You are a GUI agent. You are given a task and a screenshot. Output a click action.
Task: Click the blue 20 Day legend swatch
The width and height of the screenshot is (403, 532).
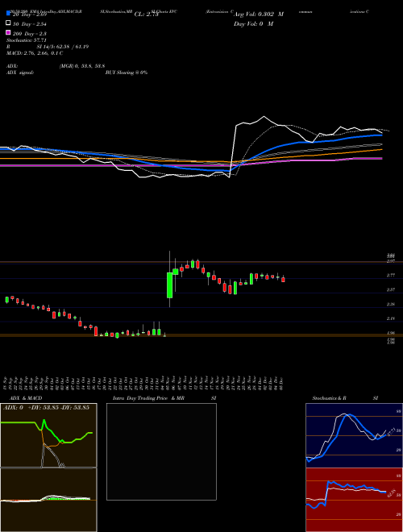pos(8,14)
